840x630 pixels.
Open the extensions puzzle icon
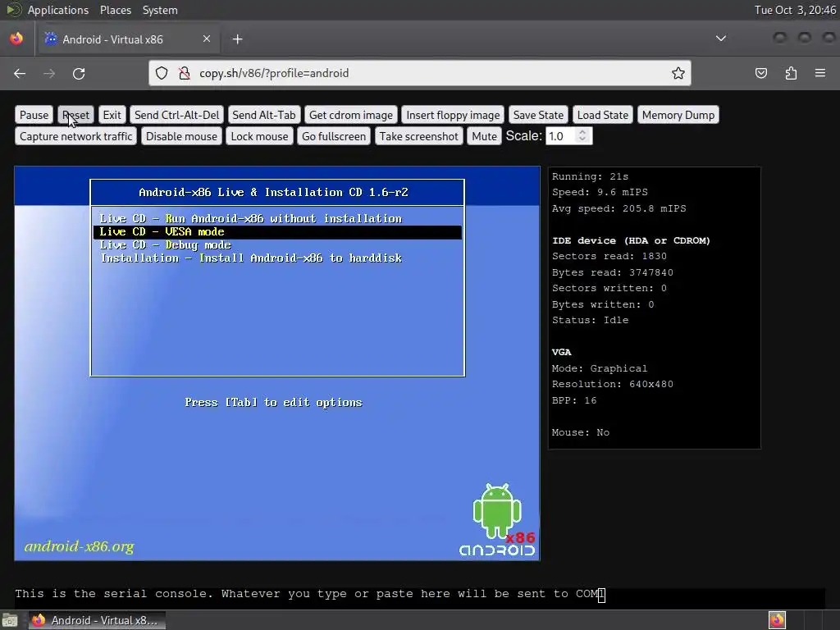coord(792,73)
